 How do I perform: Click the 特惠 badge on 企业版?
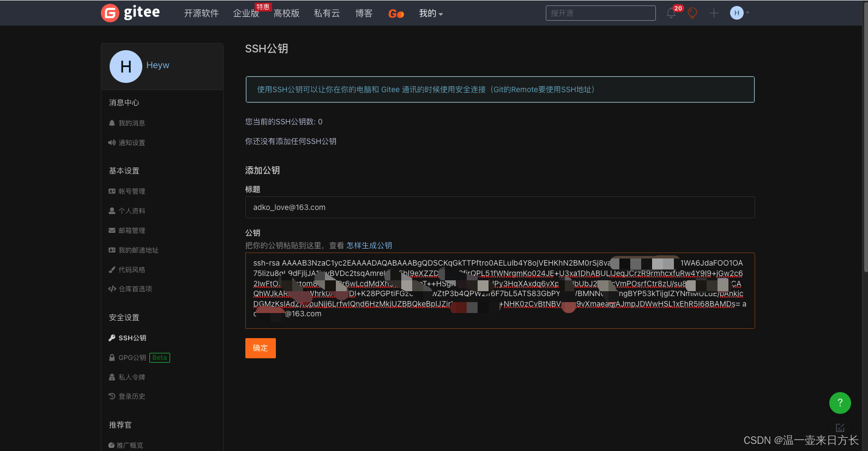[x=263, y=7]
